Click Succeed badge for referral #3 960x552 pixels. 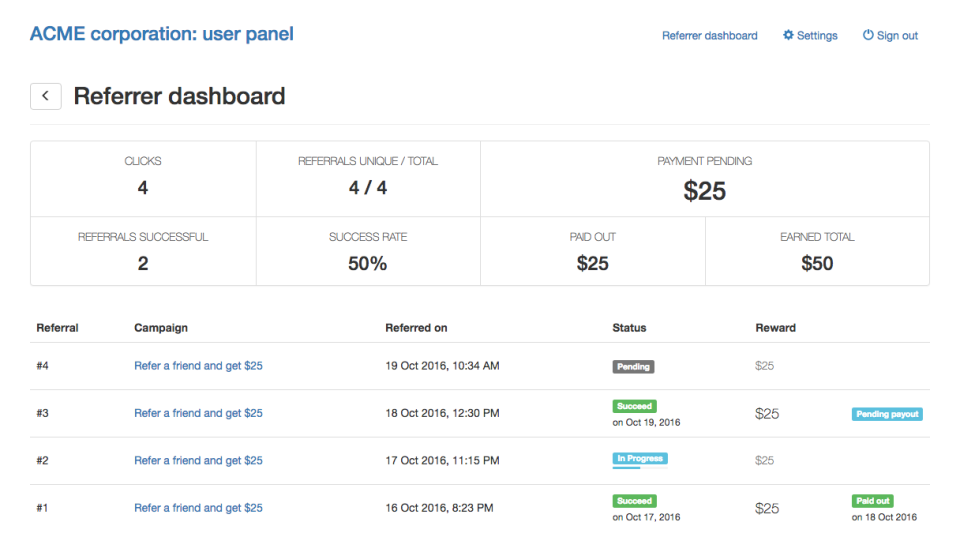coord(634,406)
